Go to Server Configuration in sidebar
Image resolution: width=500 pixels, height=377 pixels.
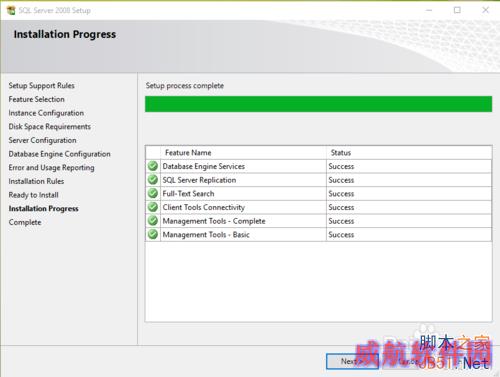43,140
